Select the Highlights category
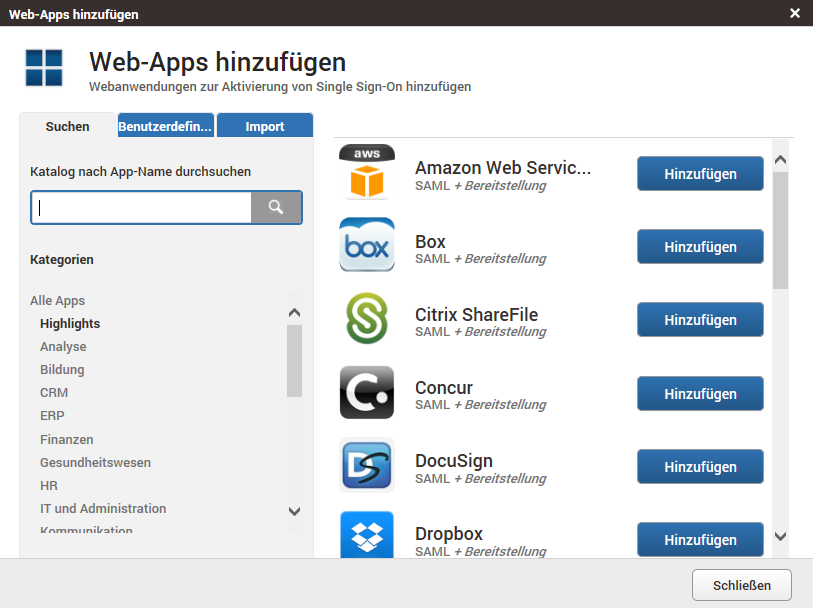The height and width of the screenshot is (608, 813). (x=70, y=323)
